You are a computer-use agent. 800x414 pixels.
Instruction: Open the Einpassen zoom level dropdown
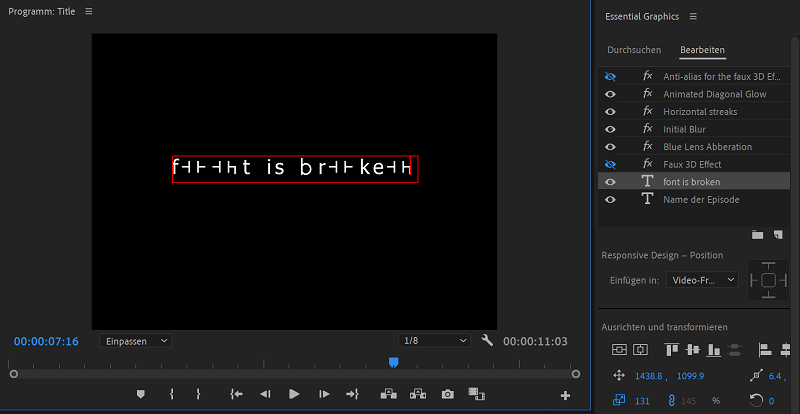pos(135,341)
